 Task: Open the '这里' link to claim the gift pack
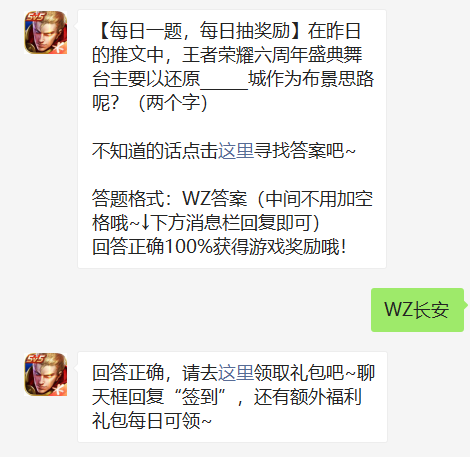236,373
